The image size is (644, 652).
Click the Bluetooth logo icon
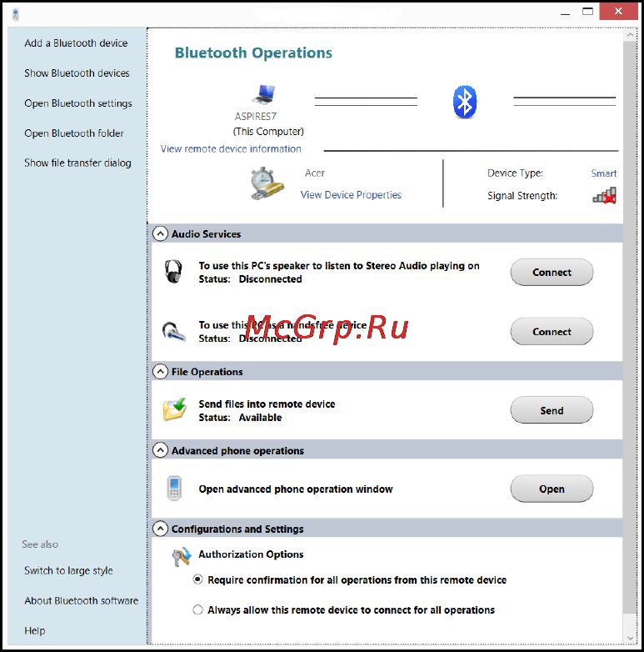tap(465, 102)
